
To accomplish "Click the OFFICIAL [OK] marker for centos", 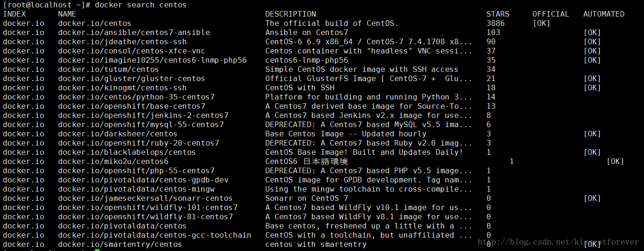I will 542,23.
